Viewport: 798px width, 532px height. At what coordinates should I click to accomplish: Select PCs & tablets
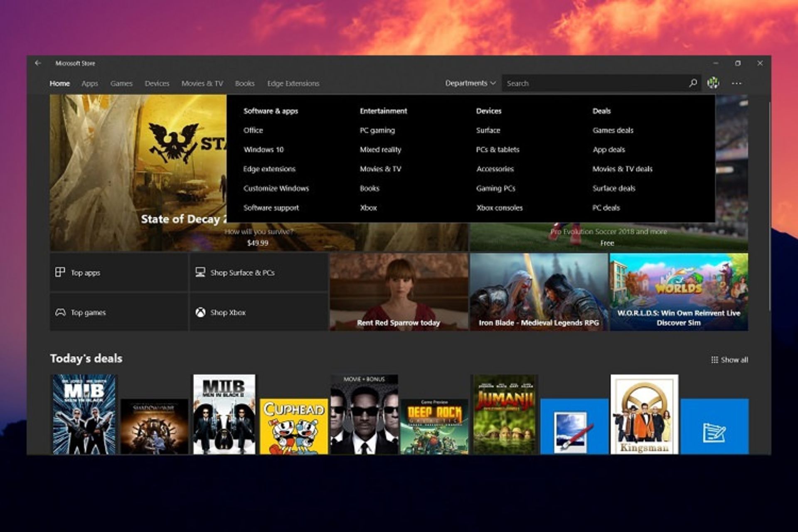[498, 150]
